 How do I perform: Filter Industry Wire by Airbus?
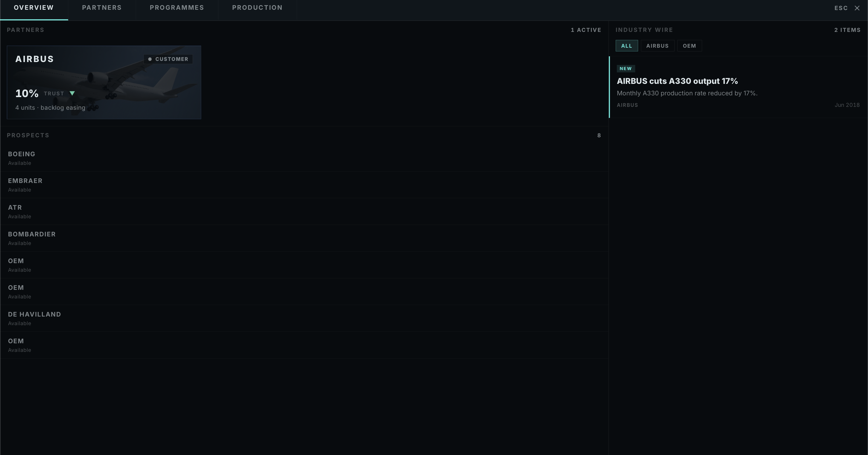tap(657, 46)
